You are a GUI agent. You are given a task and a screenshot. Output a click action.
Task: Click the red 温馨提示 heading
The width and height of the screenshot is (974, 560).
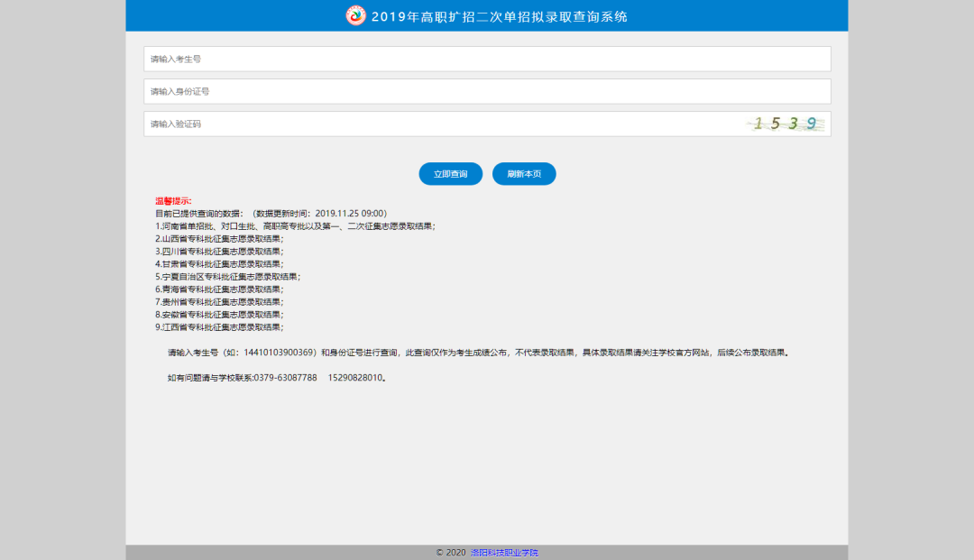tap(173, 200)
